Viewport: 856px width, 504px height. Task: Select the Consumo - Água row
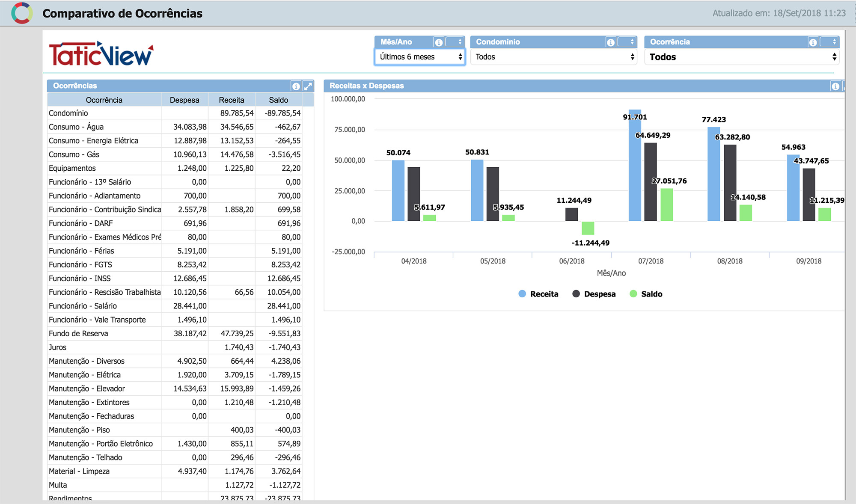tap(175, 127)
